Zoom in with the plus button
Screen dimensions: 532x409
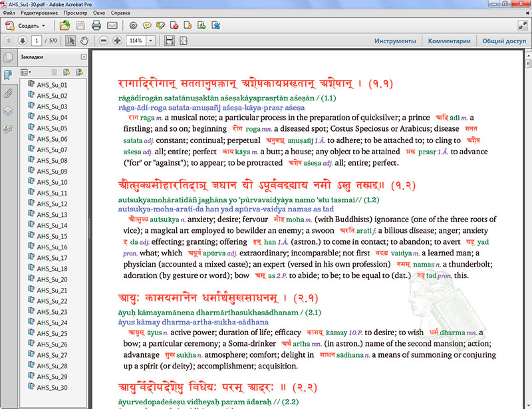coord(117,41)
